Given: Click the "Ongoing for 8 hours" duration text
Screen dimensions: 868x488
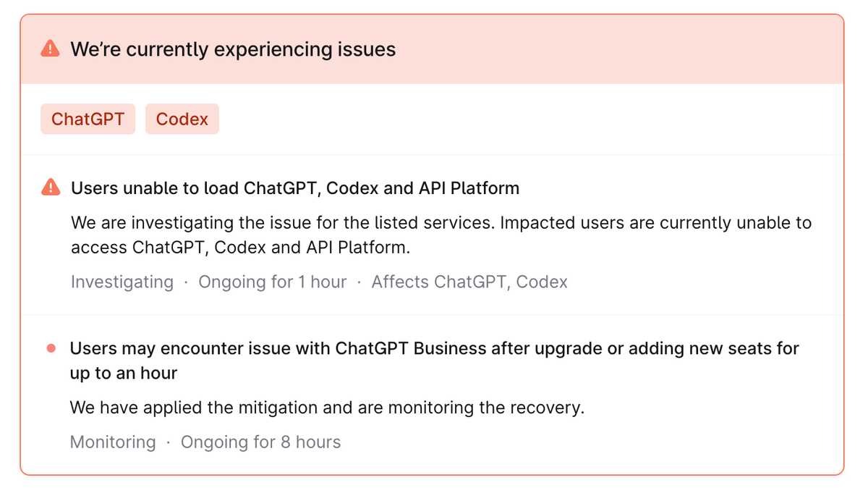Looking at the screenshot, I should (x=260, y=442).
